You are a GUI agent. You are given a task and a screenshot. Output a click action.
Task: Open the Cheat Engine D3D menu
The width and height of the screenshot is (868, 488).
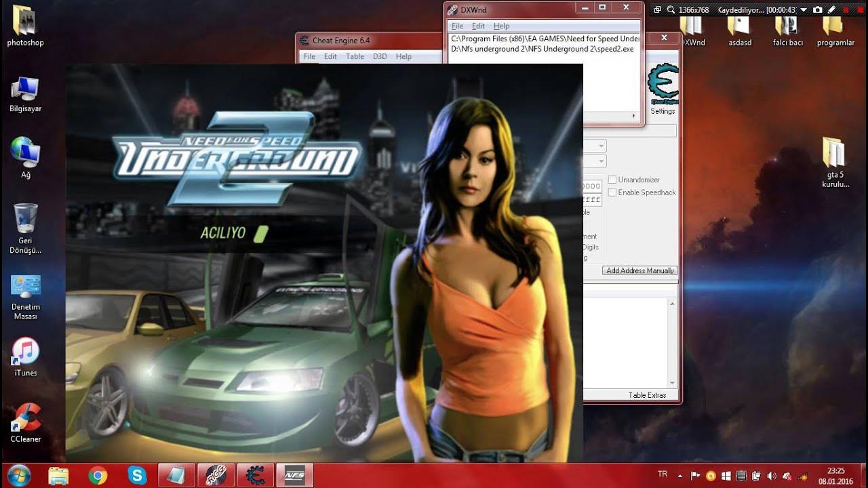pos(380,56)
